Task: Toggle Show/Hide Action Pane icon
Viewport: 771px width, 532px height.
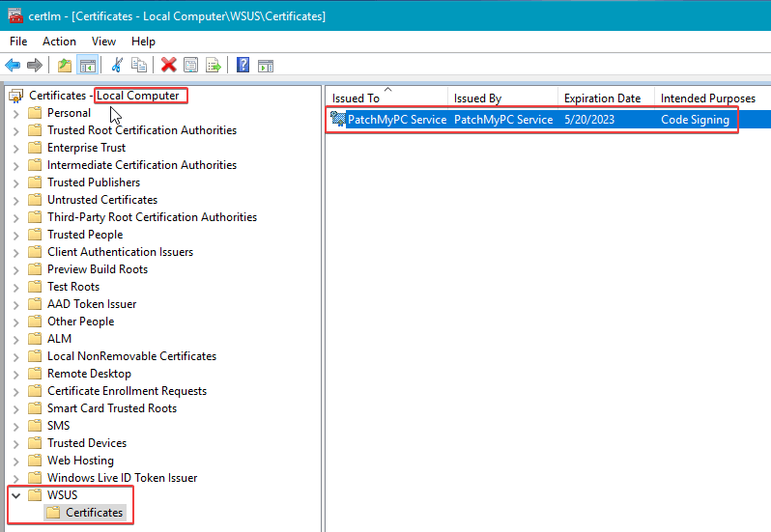Action: [x=266, y=66]
